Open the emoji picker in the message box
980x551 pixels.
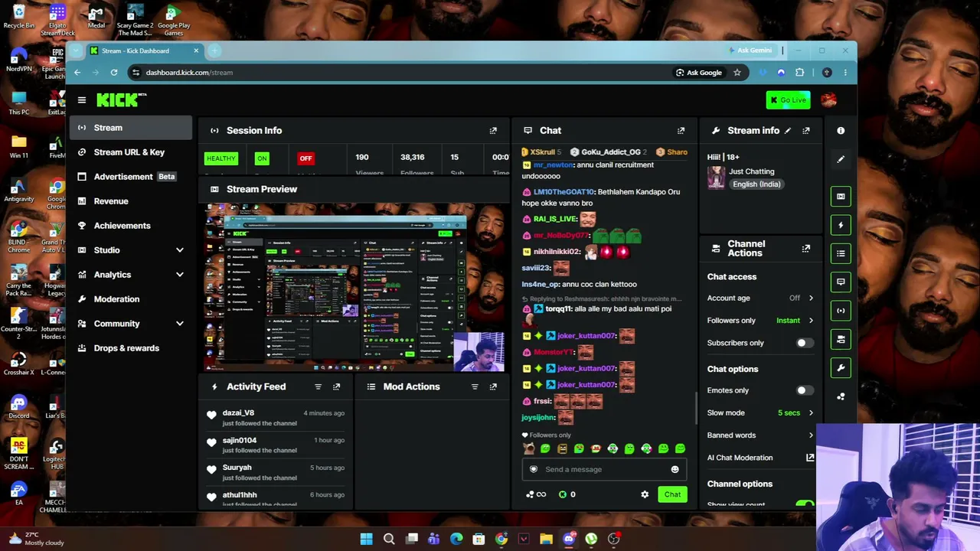pyautogui.click(x=675, y=470)
